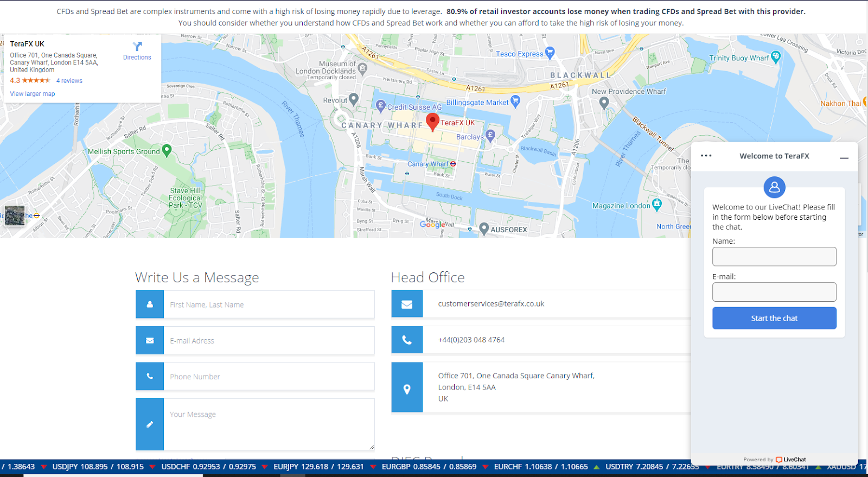
Task: Select Trinity Buoy Wharf marker
Action: tap(776, 56)
